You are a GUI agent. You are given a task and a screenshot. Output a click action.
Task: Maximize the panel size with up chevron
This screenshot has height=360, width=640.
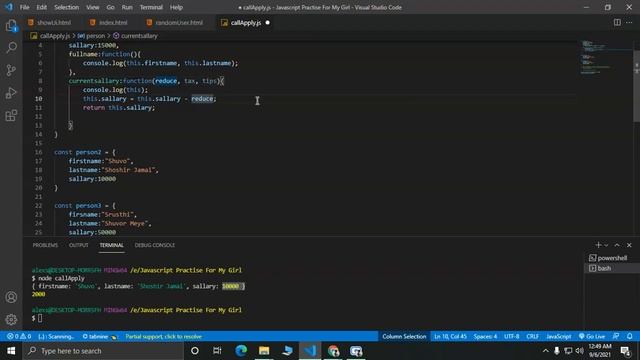coord(617,245)
